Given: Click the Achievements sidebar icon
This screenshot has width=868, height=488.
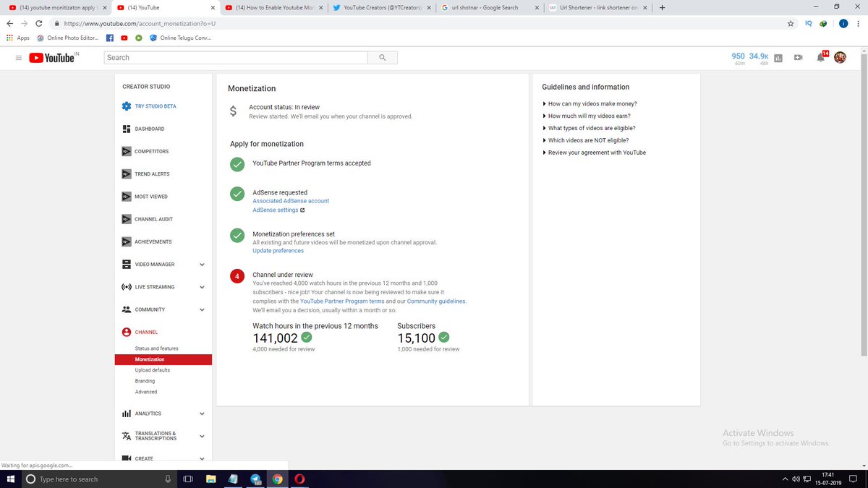Looking at the screenshot, I should coord(127,241).
